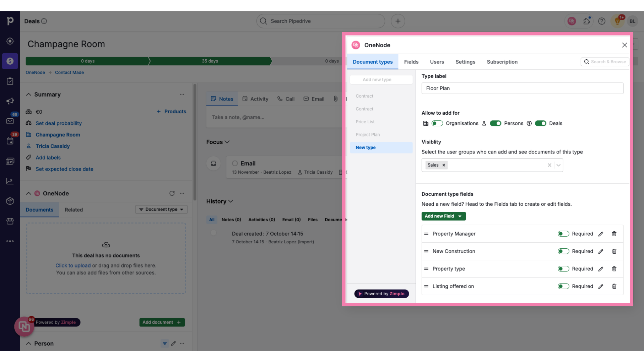Toggle Deals allow switch
The width and height of the screenshot is (644, 362).
tap(540, 123)
